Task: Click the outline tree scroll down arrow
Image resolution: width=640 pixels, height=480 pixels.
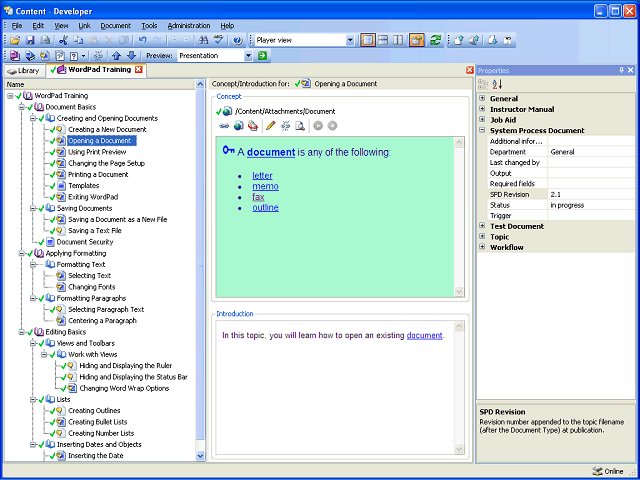Action: pyautogui.click(x=200, y=456)
